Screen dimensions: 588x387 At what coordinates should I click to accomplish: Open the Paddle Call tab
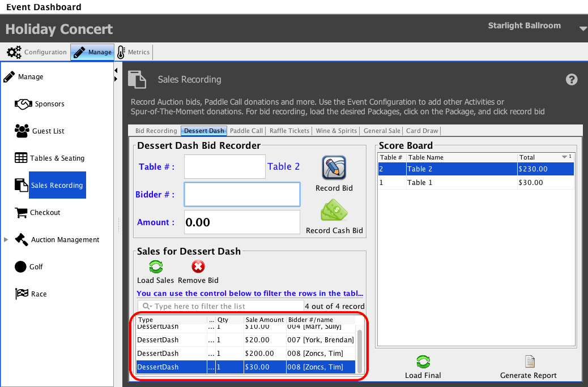point(246,131)
